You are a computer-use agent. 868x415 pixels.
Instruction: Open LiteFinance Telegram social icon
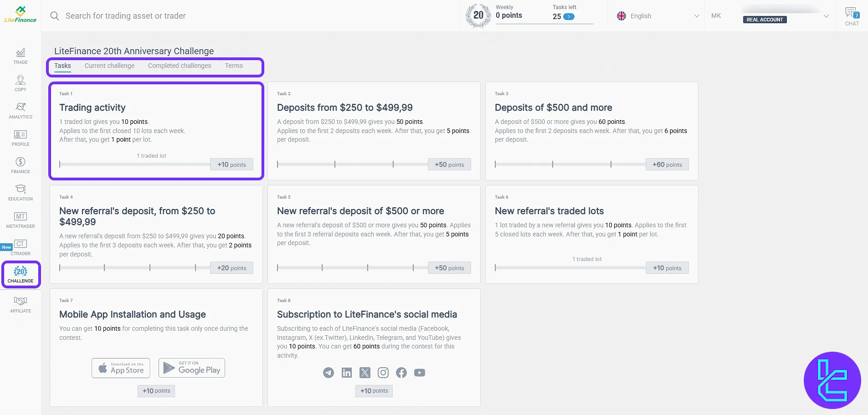tap(328, 373)
